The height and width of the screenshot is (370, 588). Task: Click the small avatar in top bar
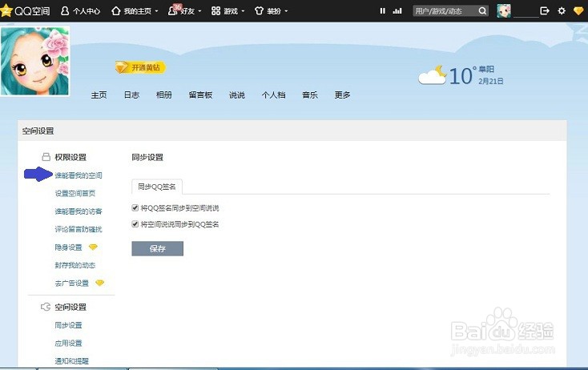pyautogui.click(x=504, y=11)
